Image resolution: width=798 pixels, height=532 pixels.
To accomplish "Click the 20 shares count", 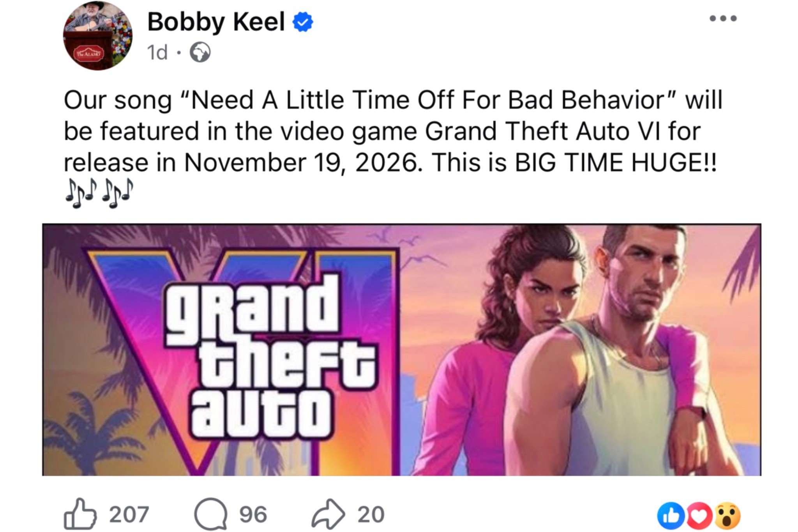I will 371,514.
